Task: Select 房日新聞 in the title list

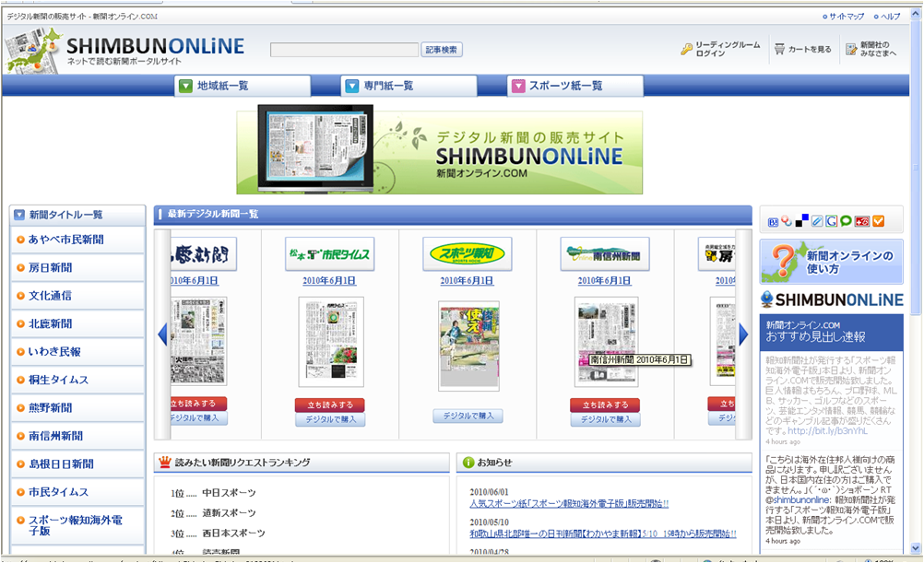Action: (77, 268)
